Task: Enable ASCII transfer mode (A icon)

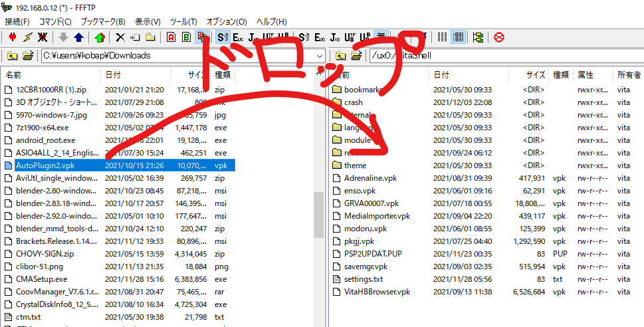Action: click(171, 37)
